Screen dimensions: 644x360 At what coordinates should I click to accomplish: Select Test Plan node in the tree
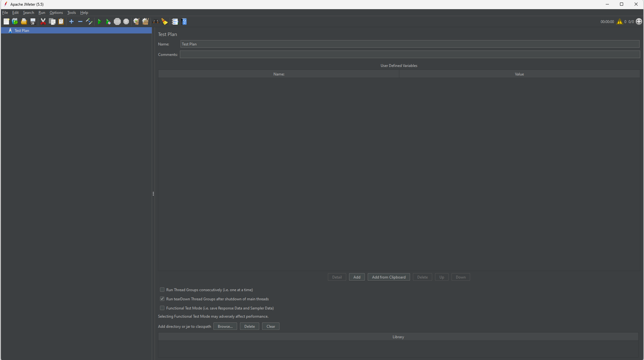pos(21,31)
